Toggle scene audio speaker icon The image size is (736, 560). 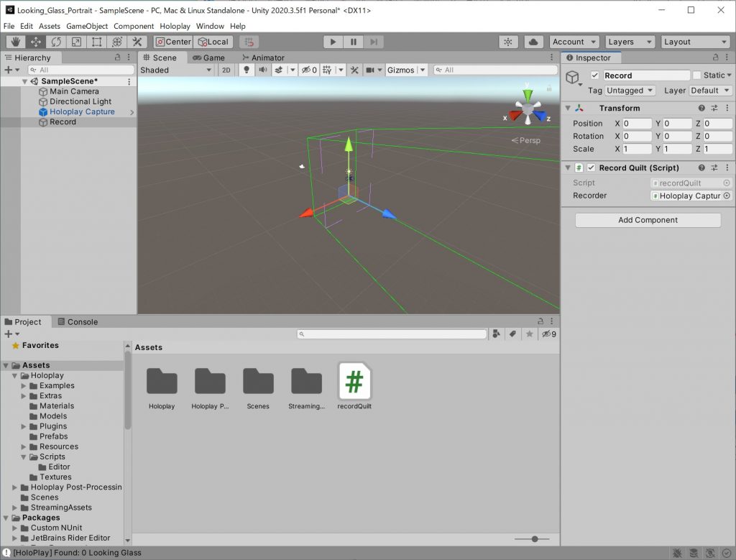click(262, 70)
